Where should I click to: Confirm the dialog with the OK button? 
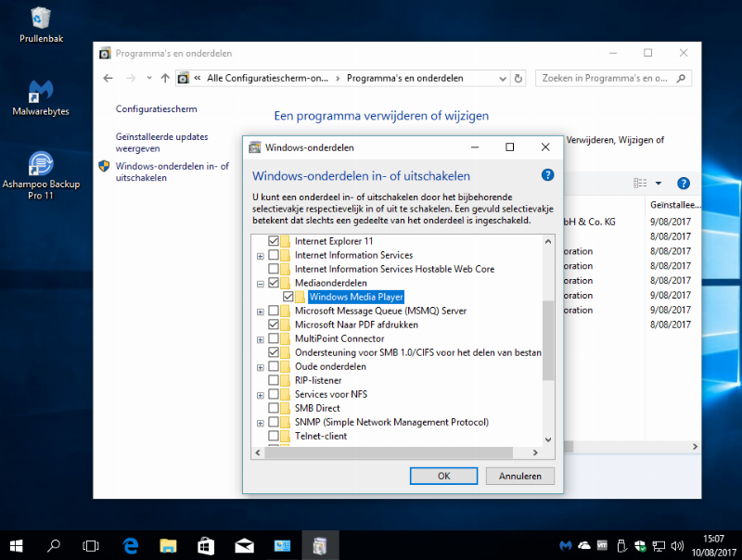(443, 476)
